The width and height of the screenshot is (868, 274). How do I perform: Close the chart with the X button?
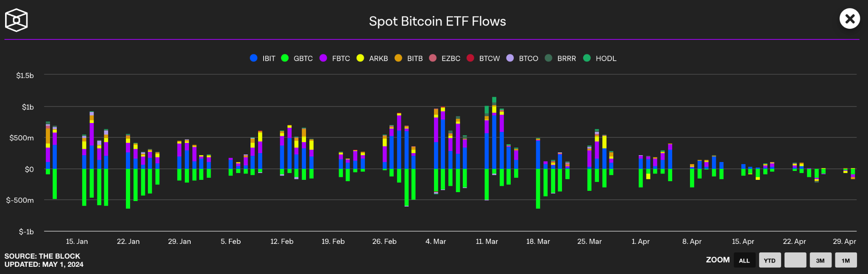coord(850,19)
